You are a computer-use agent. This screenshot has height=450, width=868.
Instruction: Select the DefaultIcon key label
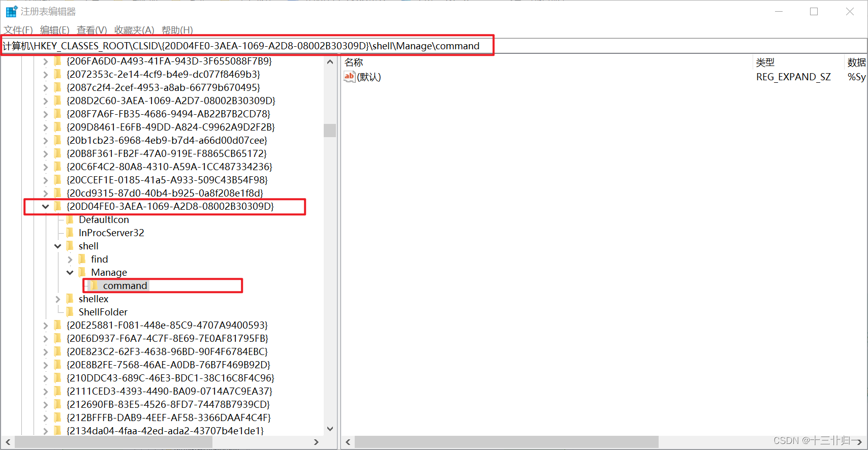[x=104, y=219]
